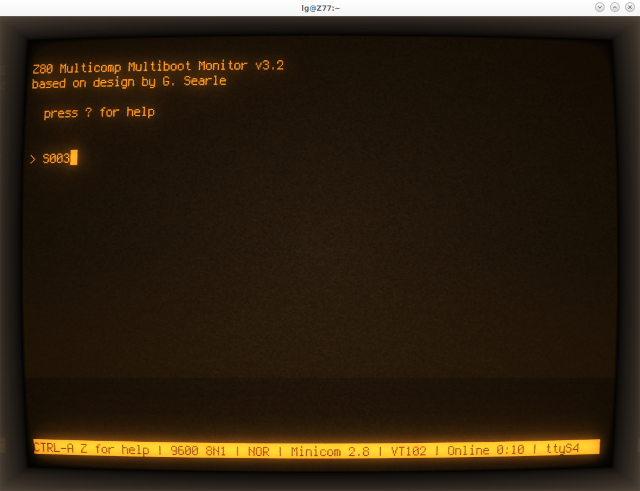Screen dimensions: 640x491
Task: Click the window minimize button in title bar
Action: pyautogui.click(x=599, y=7)
